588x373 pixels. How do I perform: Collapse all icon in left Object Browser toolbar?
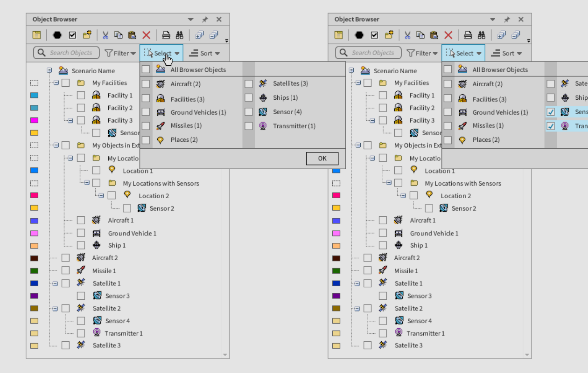pos(214,35)
